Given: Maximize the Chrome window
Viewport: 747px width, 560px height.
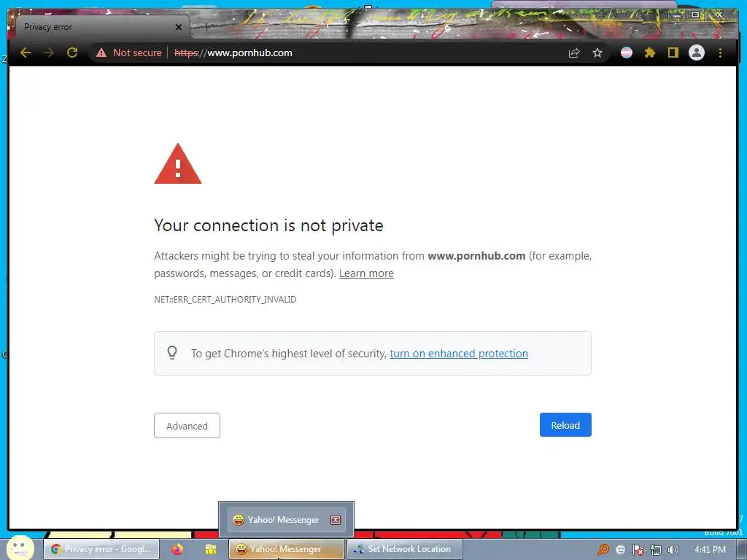Looking at the screenshot, I should pyautogui.click(x=695, y=15).
